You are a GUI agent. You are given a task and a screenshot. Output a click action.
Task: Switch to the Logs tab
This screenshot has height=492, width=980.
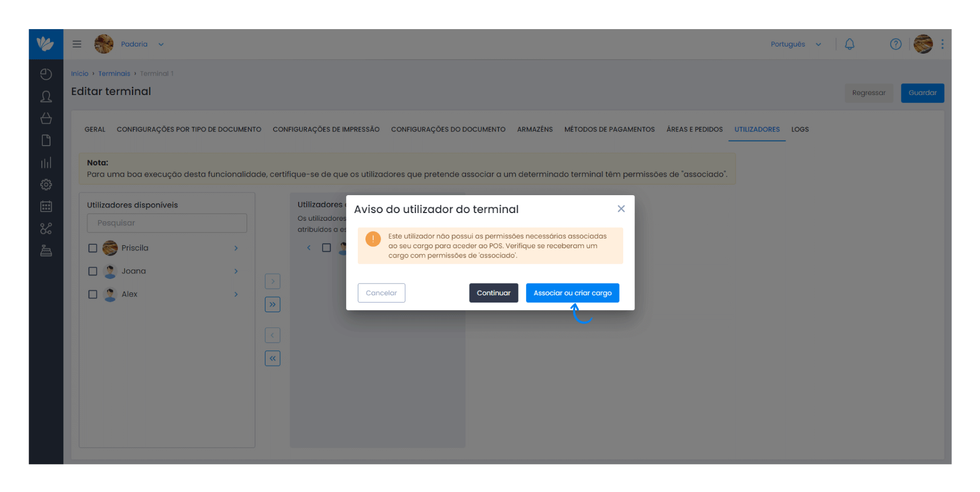[800, 129]
